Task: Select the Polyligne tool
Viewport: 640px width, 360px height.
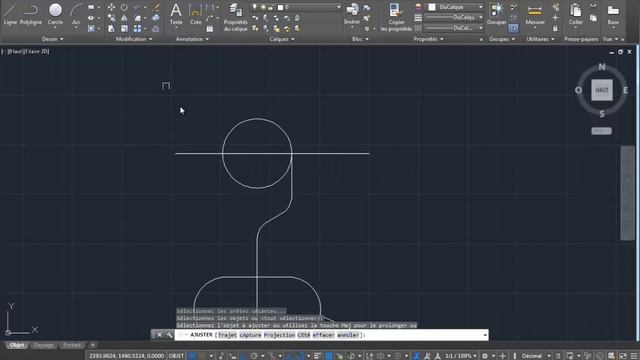Action: click(31, 13)
